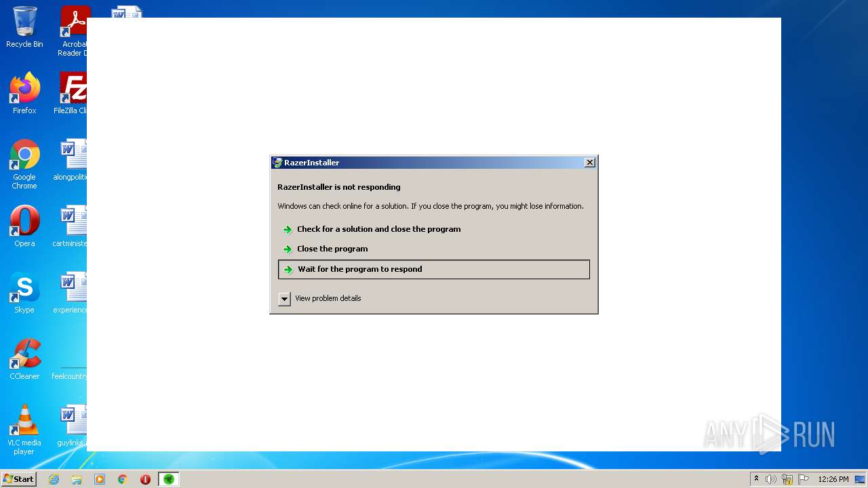The height and width of the screenshot is (488, 868).
Task: Open Opera from the taskbar
Action: point(145,479)
